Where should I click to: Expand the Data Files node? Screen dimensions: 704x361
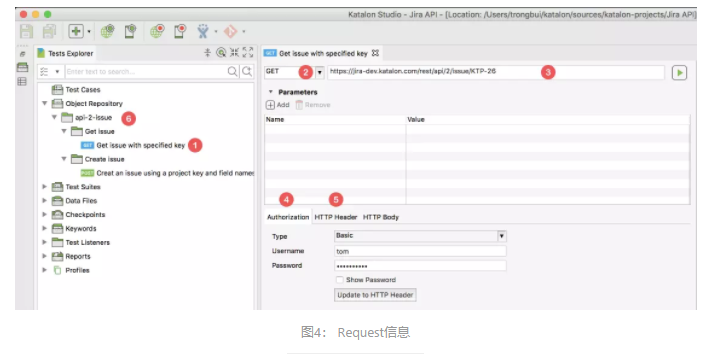tap(44, 200)
